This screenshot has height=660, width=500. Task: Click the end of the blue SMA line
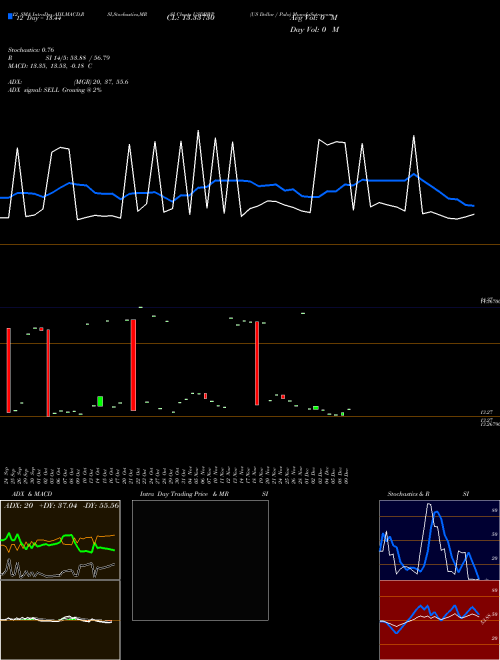tap(474, 206)
